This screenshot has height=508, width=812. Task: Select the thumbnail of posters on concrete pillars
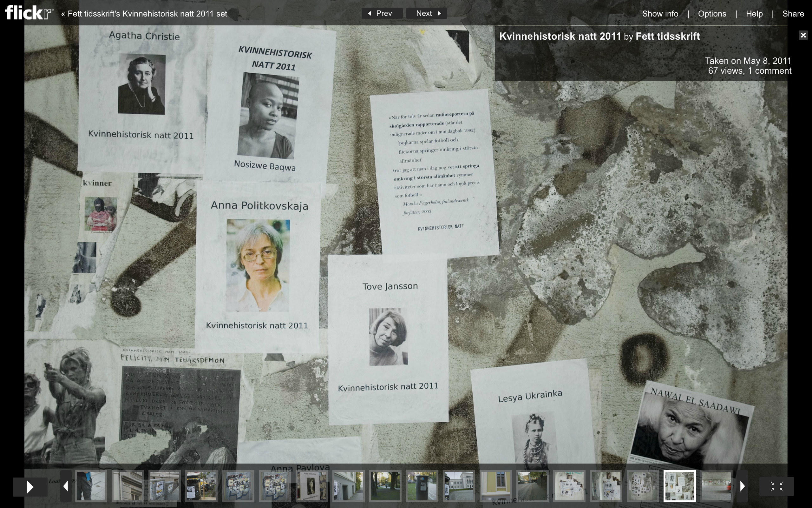click(164, 486)
